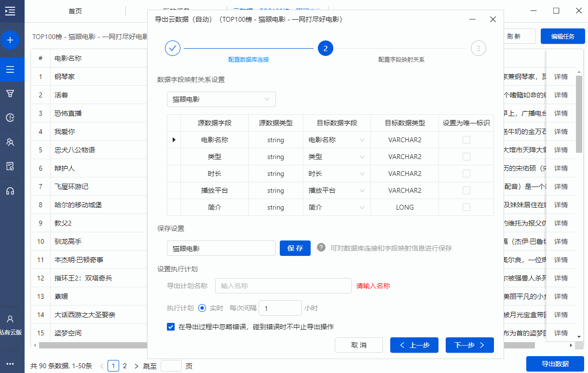Close the 导出云数据 dialog
The height and width of the screenshot is (373, 588).
[x=492, y=19]
